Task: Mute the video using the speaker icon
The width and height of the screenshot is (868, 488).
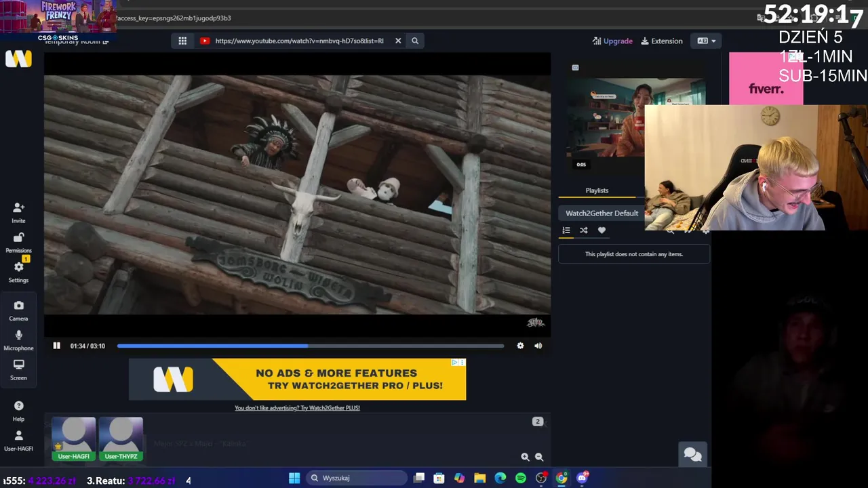Action: 538,346
